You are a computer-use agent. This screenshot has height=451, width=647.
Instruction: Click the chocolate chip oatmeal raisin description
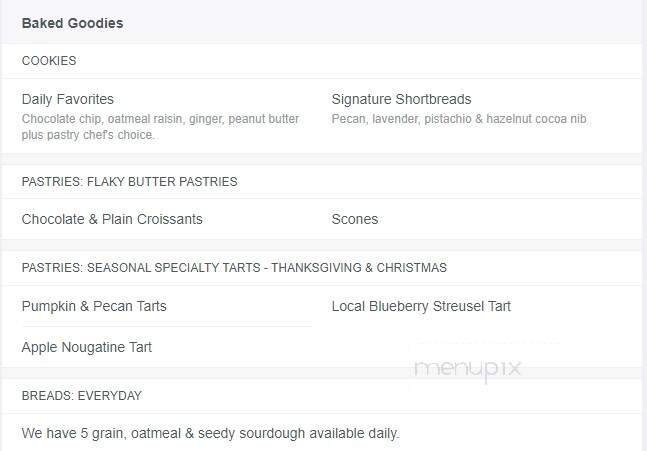[160, 127]
